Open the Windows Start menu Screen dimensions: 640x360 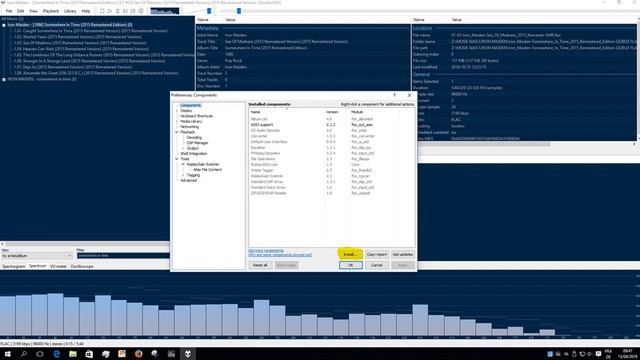click(x=7, y=354)
